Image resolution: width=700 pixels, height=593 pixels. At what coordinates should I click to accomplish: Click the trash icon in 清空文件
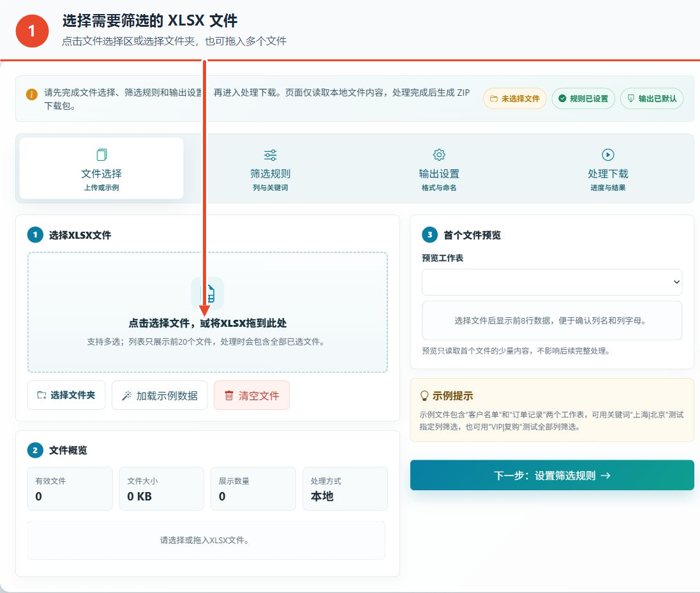click(228, 395)
